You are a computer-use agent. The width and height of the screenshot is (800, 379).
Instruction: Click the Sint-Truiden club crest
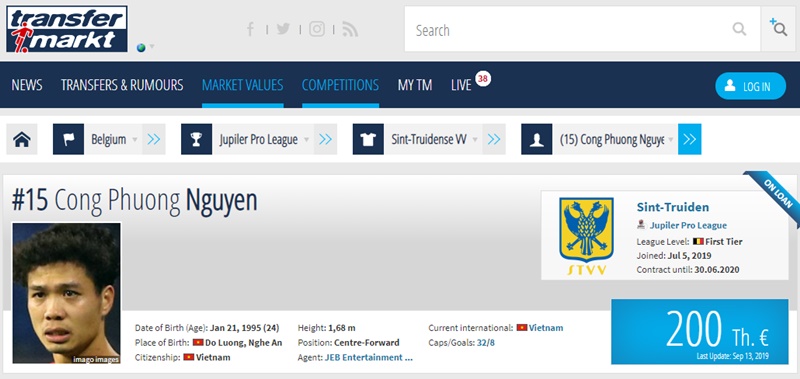click(586, 236)
